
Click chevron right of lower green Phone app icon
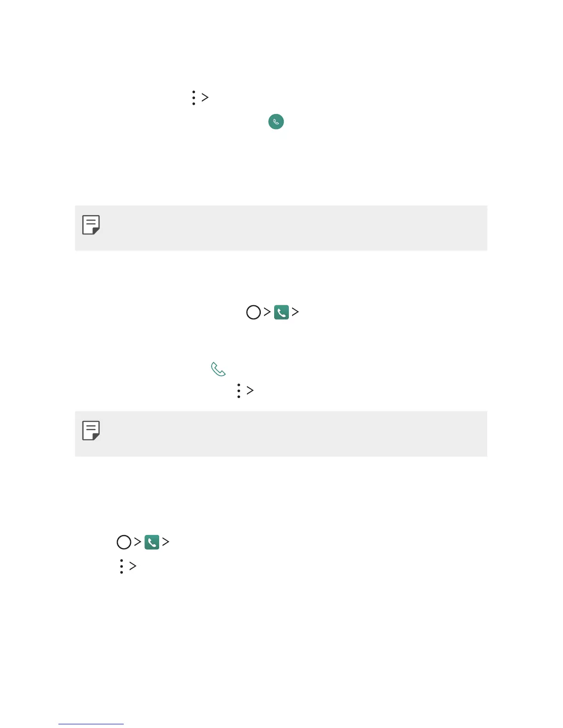pyautogui.click(x=166, y=542)
